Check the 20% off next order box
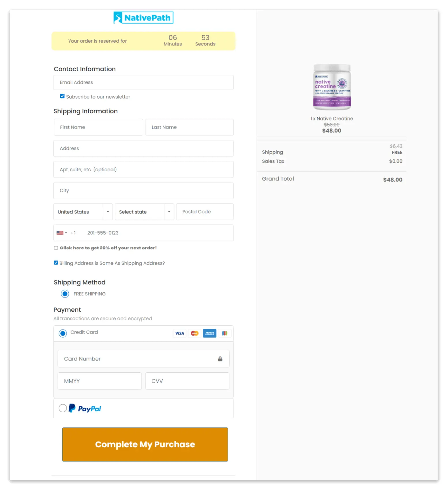448x490 pixels. (x=56, y=248)
